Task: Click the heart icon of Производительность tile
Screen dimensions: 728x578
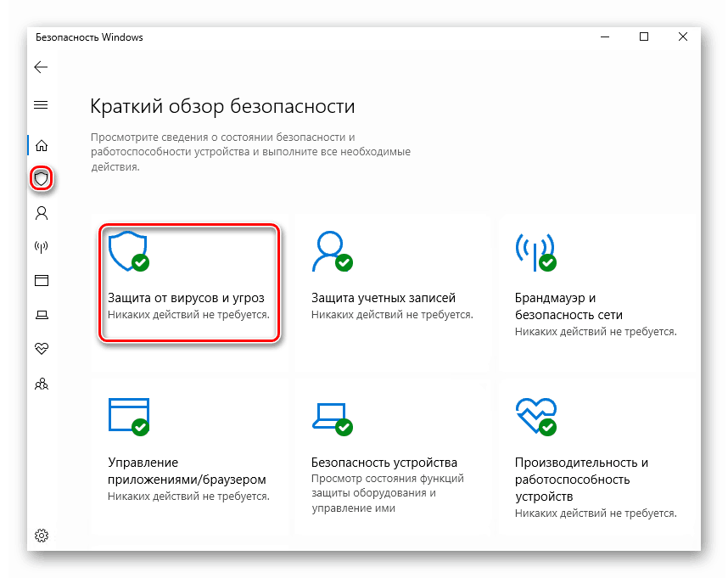Action: pos(535,417)
